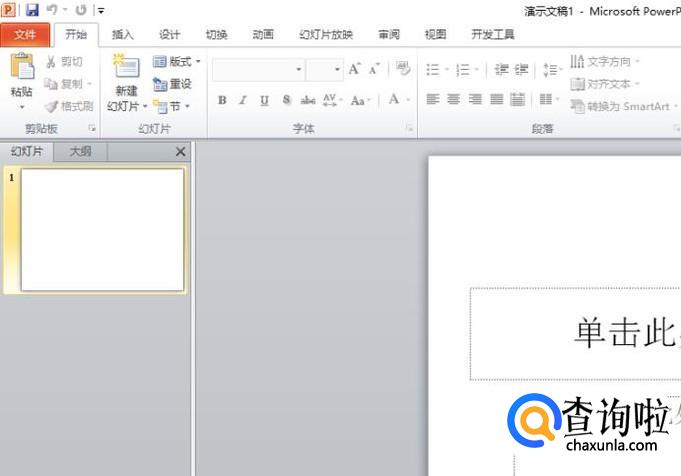Open the Outline (大纲) pane tab

coord(80,152)
